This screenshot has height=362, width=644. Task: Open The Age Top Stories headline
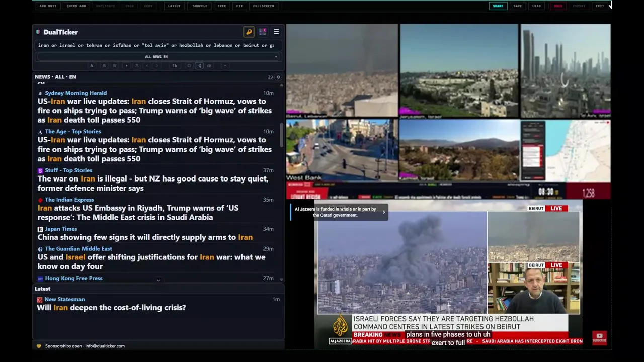(154, 149)
